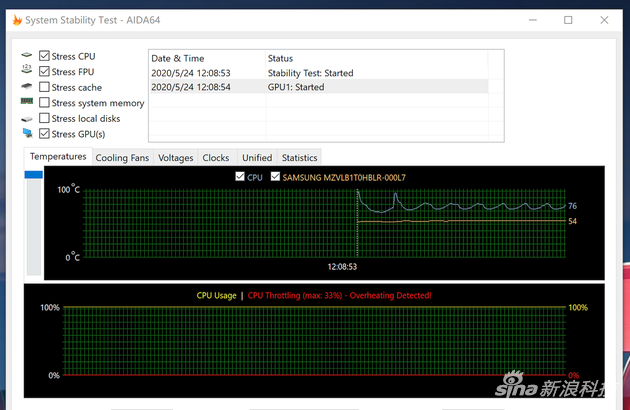Viewport: 630px width, 410px height.
Task: Enable the Stress local disks checkbox
Action: pos(44,118)
